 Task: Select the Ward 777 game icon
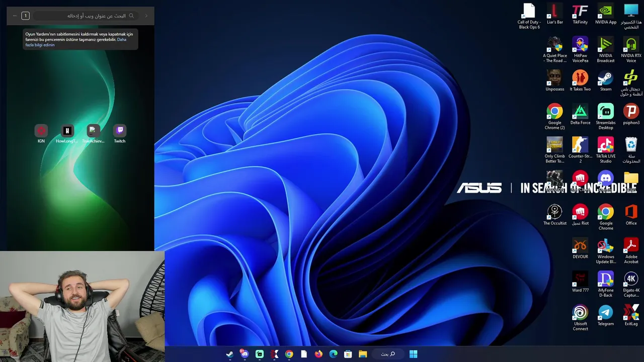[x=580, y=282]
